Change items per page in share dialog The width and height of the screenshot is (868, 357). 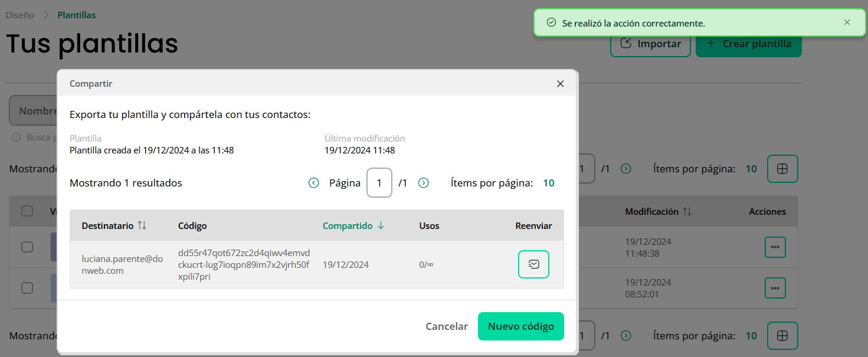tap(548, 183)
